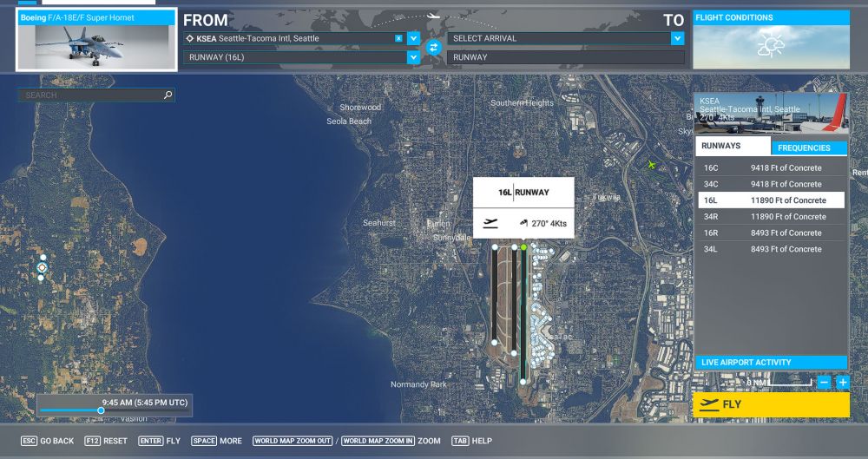Open the departure airport dropdown arrow
Viewport: 868px width, 459px height.
coord(413,38)
